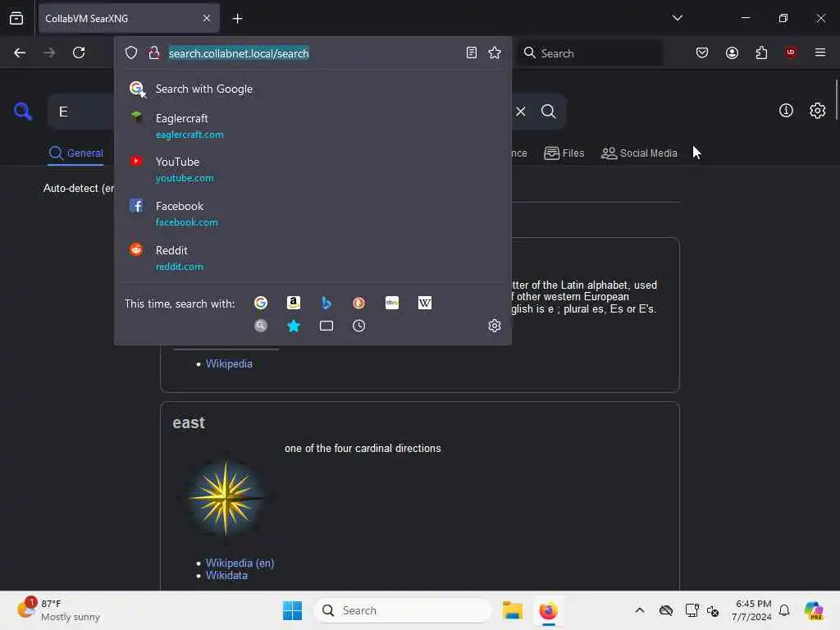Search this time with Wikipedia icon

click(425, 304)
